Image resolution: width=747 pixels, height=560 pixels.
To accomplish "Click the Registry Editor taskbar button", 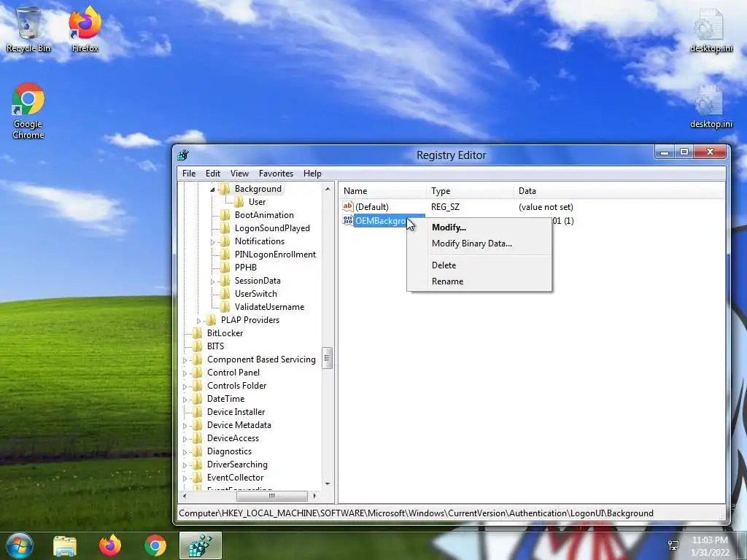I will coord(201,545).
